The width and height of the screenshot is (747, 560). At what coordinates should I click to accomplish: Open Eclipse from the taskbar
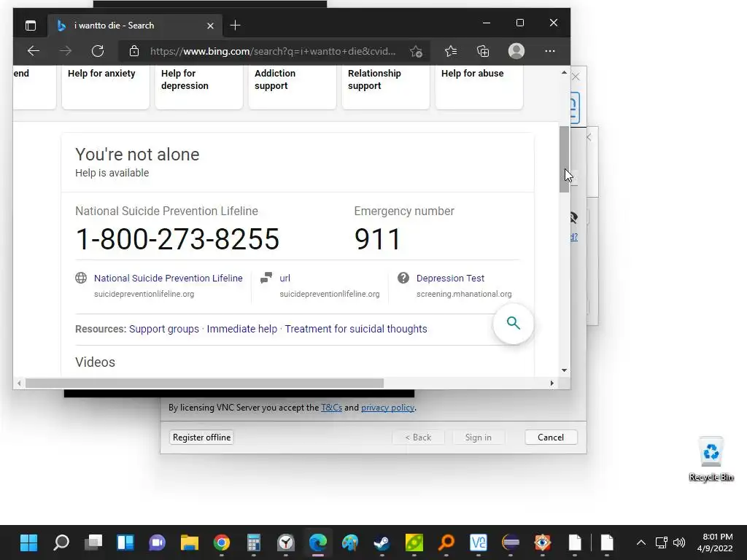[x=510, y=542]
